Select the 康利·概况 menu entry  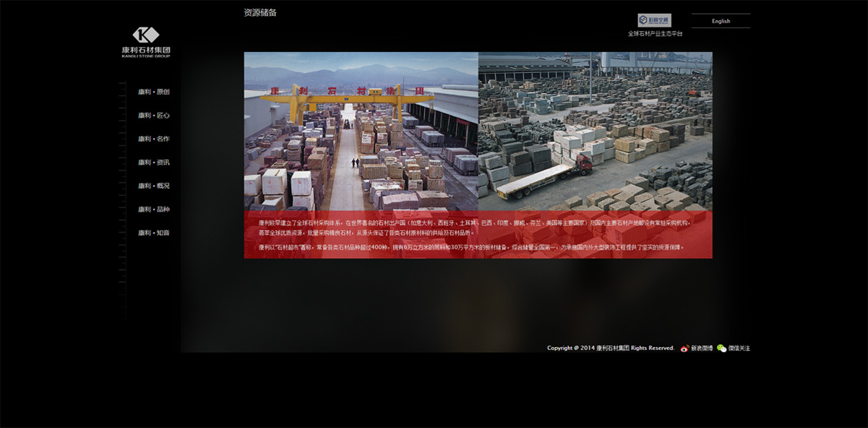(153, 186)
